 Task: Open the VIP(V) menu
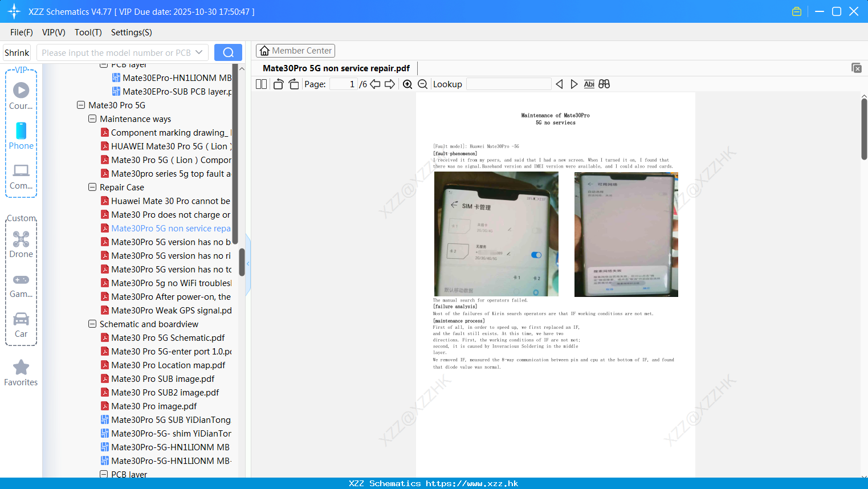tap(54, 32)
